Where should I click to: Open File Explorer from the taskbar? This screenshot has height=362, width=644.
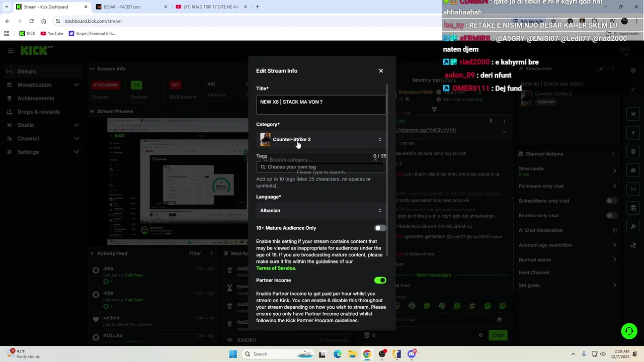(x=352, y=354)
